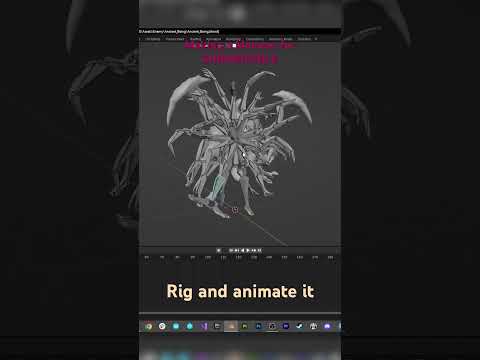Switch to the Geometry Nodes workspace tab
Viewport: 480px width, 360px height.
[x=280, y=39]
